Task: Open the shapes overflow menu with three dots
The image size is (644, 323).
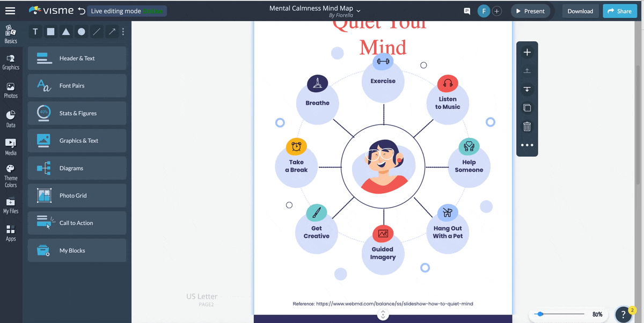Action: (123, 32)
